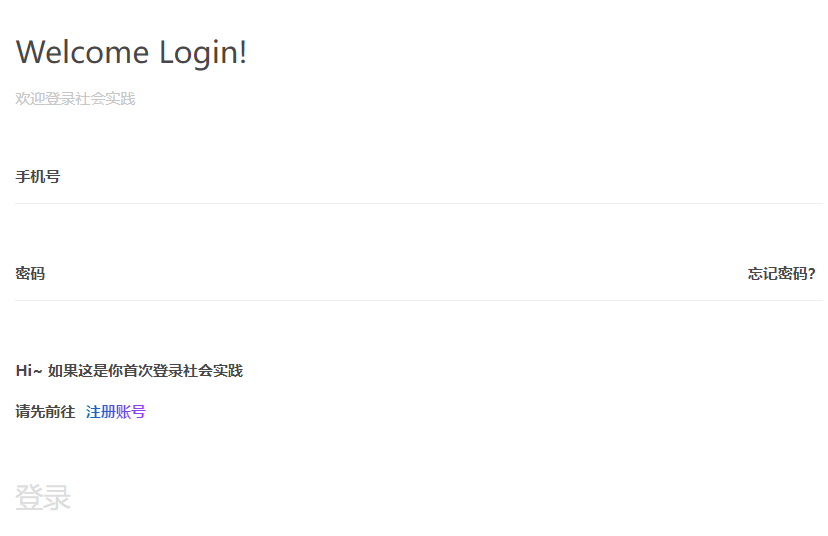Click the 手机号 field label

pos(37,177)
